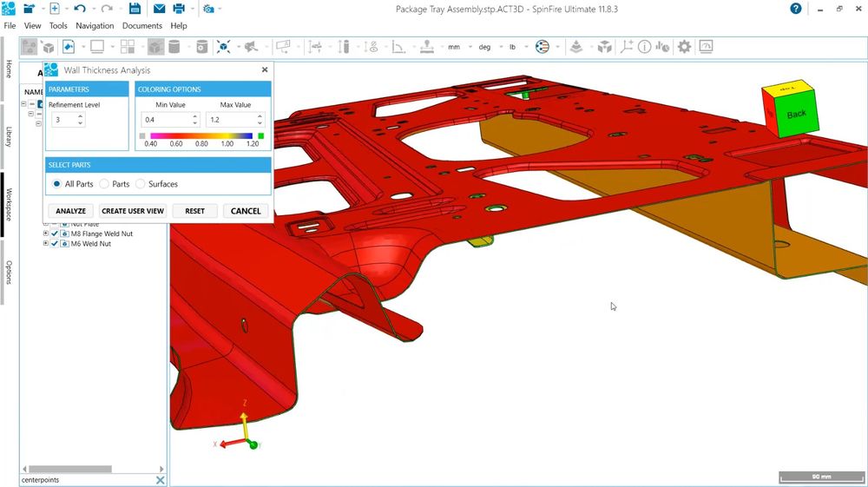
Task: Click the stamp tool icon
Action: pyautogui.click(x=426, y=47)
